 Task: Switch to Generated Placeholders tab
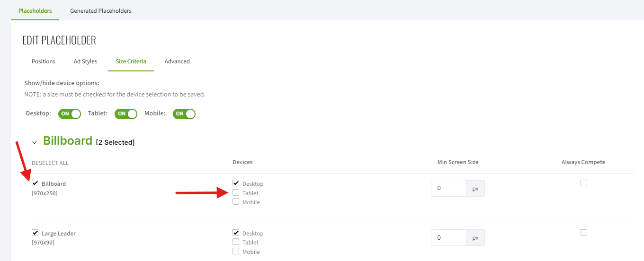coord(101,10)
